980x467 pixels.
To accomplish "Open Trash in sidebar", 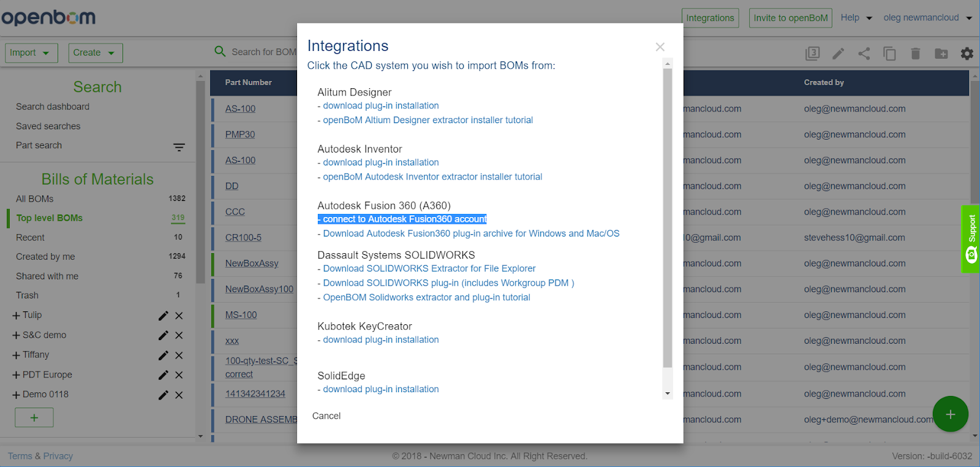I will [x=27, y=295].
